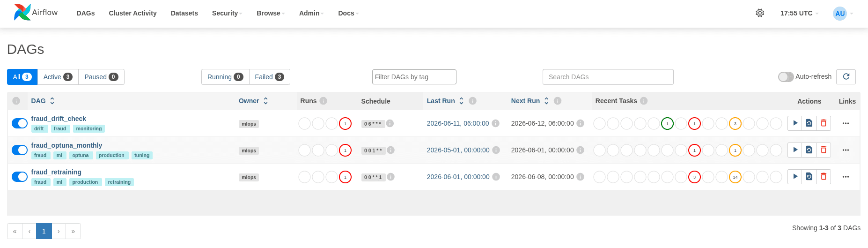Filter DAGs by Failed status
The image size is (868, 248).
(x=269, y=77)
